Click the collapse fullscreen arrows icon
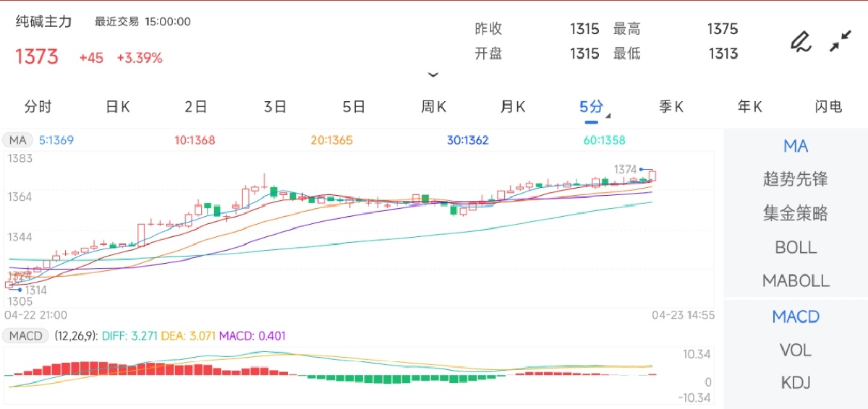Screen dimensions: 868x409 (840, 41)
